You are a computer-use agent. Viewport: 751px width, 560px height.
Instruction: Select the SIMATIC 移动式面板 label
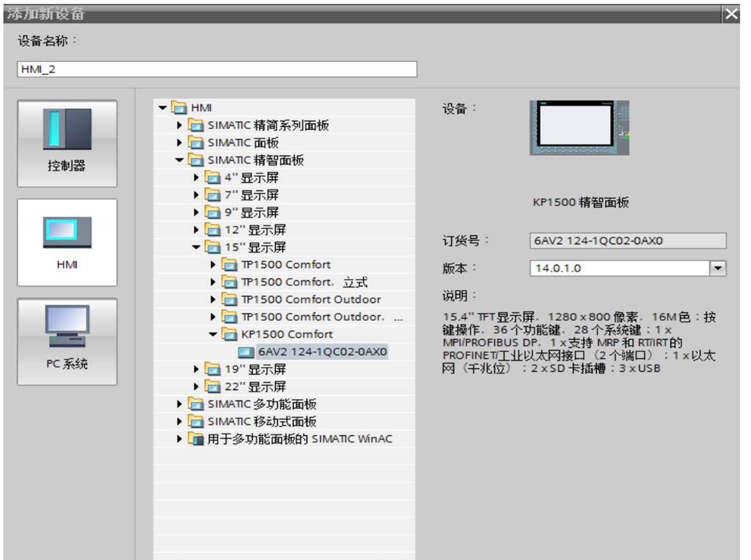pyautogui.click(x=262, y=421)
